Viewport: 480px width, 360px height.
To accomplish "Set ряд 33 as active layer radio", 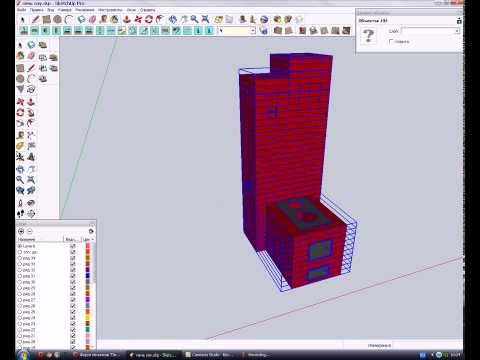I will [x=20, y=264].
